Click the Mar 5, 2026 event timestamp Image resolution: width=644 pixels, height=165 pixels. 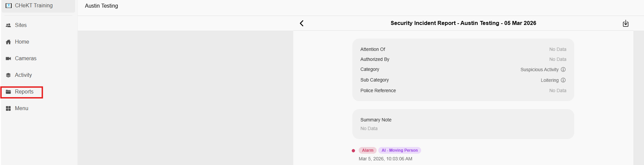click(385, 159)
